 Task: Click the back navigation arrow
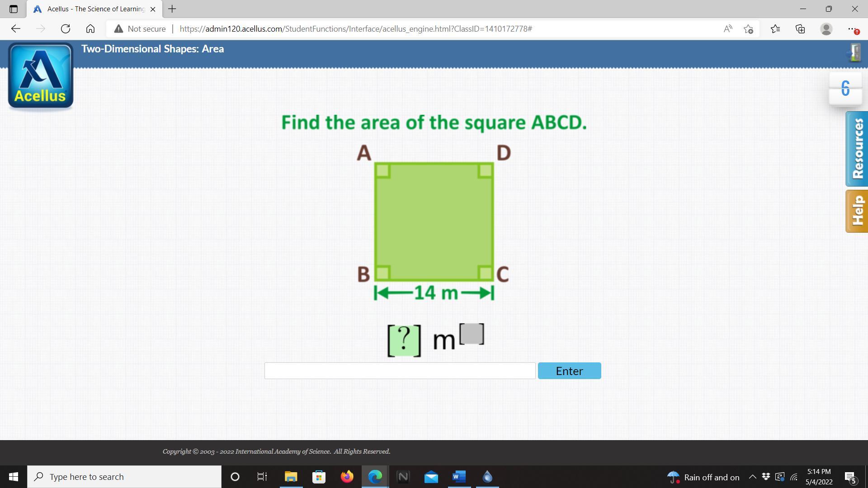tap(16, 29)
